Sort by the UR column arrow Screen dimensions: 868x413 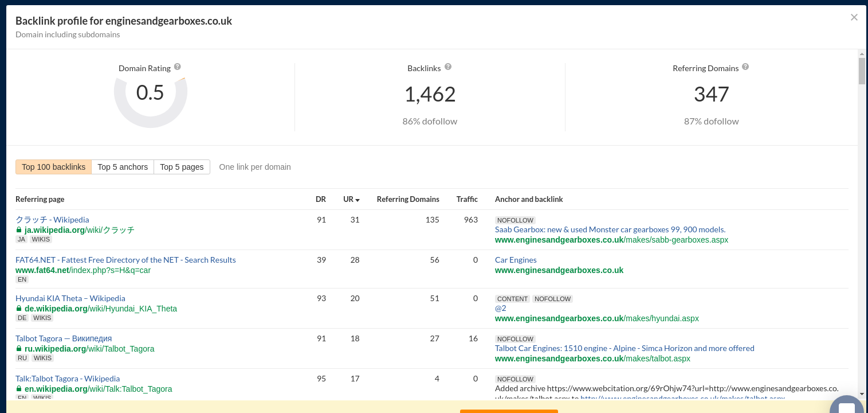tap(358, 200)
